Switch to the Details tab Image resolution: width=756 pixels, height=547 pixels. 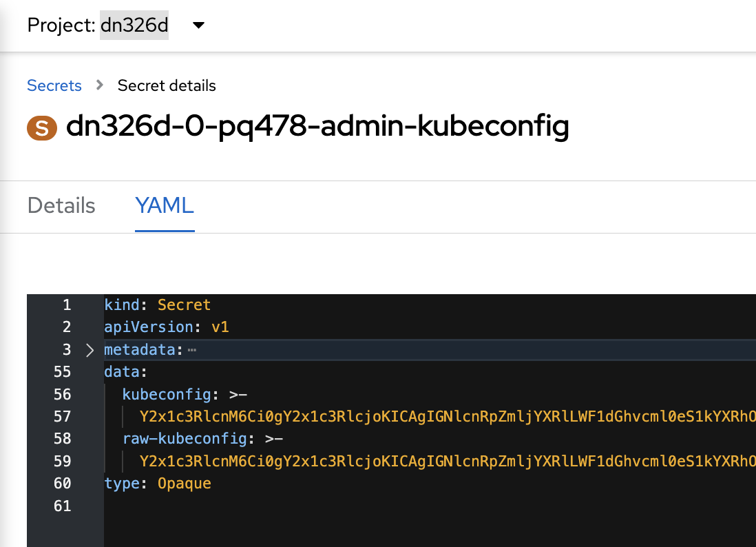point(61,205)
